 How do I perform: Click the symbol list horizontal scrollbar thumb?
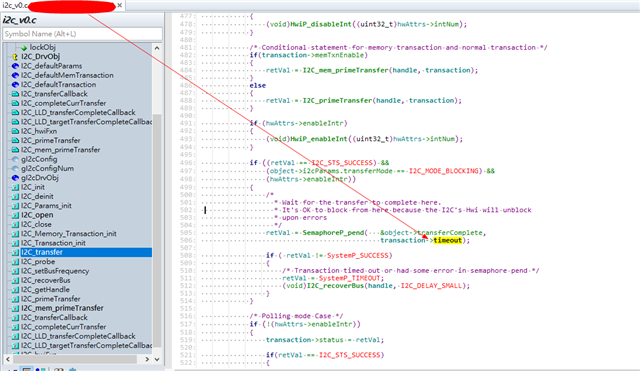coord(75,359)
